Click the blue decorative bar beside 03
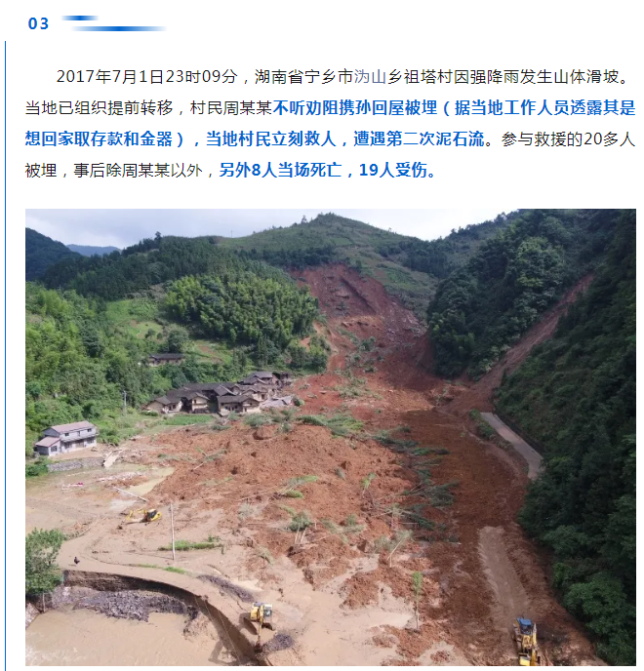644x671 pixels. click(x=114, y=23)
